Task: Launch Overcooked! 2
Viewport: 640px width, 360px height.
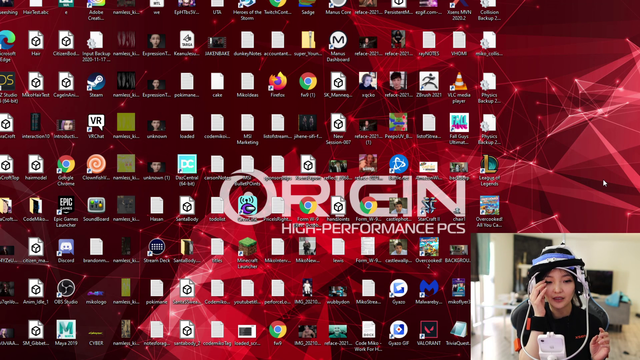Action: coord(429,247)
